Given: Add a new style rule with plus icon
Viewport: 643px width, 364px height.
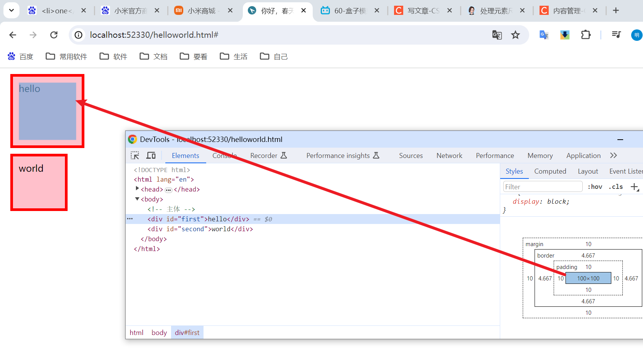Looking at the screenshot, I should click(635, 187).
